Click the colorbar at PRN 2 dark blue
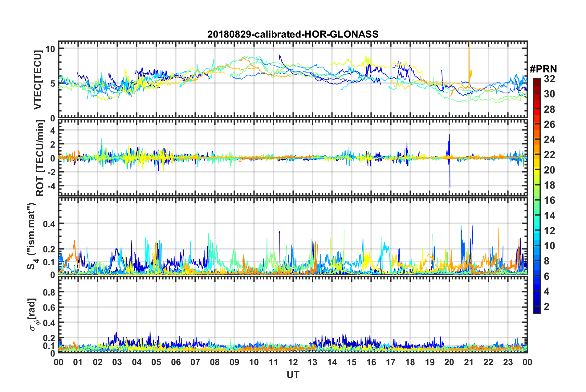The image size is (586, 392). 536,306
